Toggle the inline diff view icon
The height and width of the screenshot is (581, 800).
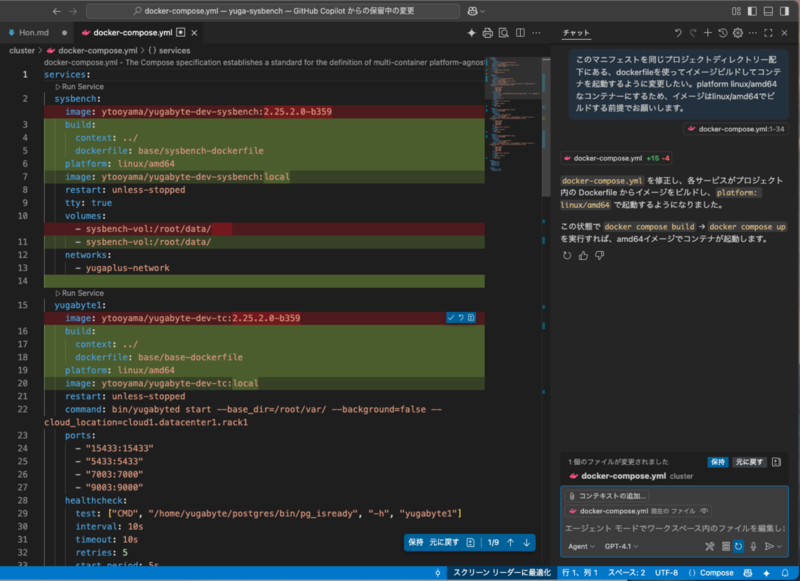coord(471,318)
